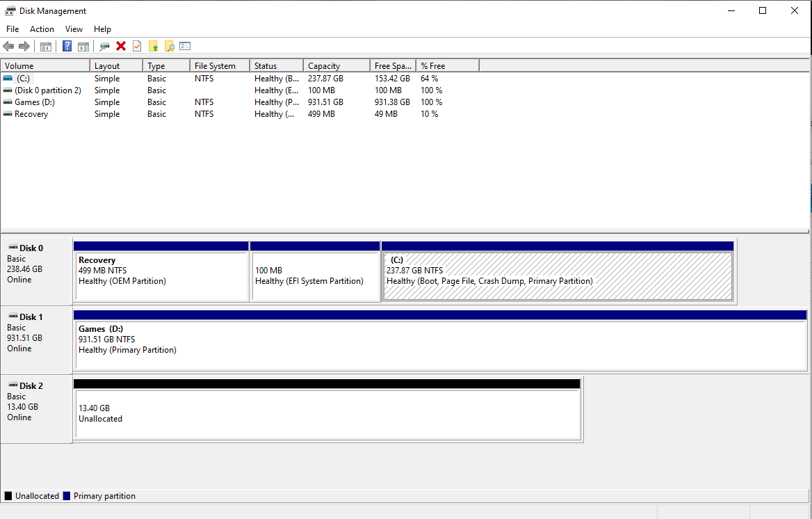Viewport: 812px width, 519px height.
Task: Sort by the File System column header
Action: [x=220, y=66]
